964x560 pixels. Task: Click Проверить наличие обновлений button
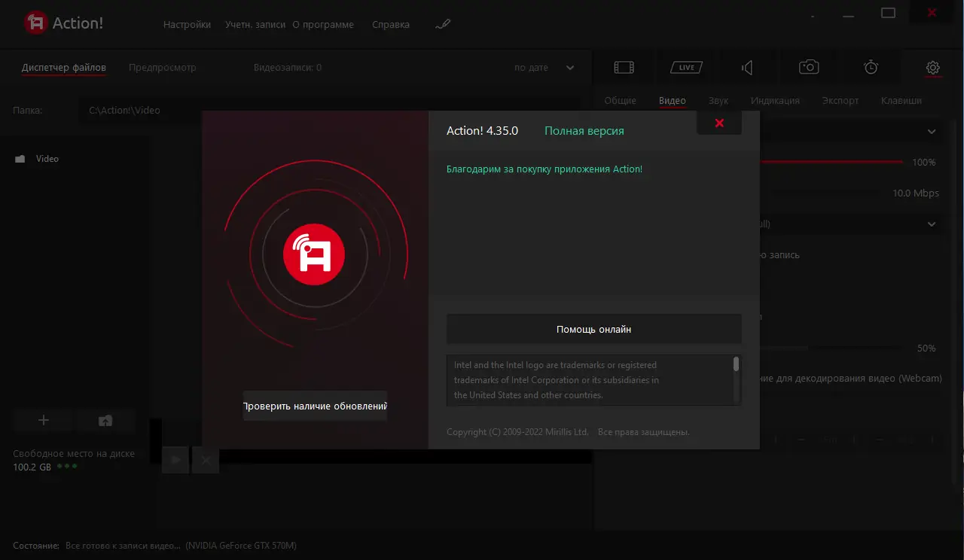(x=315, y=406)
